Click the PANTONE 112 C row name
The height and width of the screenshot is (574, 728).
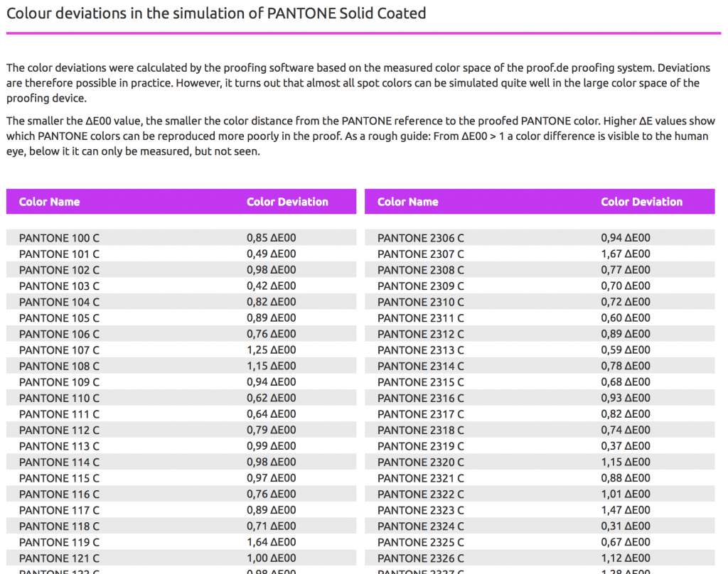(x=59, y=430)
